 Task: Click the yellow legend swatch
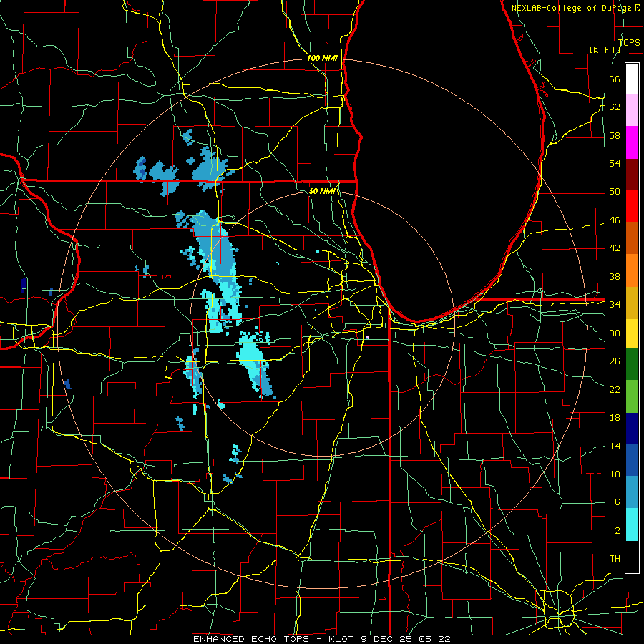click(632, 333)
